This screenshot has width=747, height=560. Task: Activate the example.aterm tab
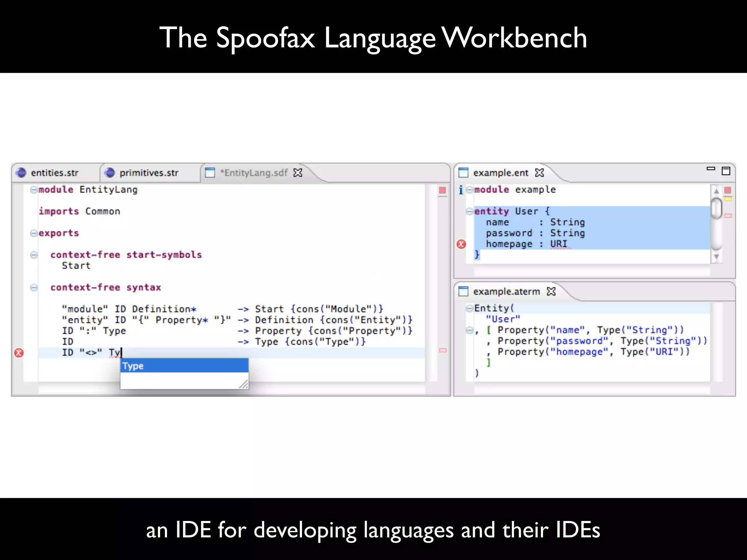507,292
